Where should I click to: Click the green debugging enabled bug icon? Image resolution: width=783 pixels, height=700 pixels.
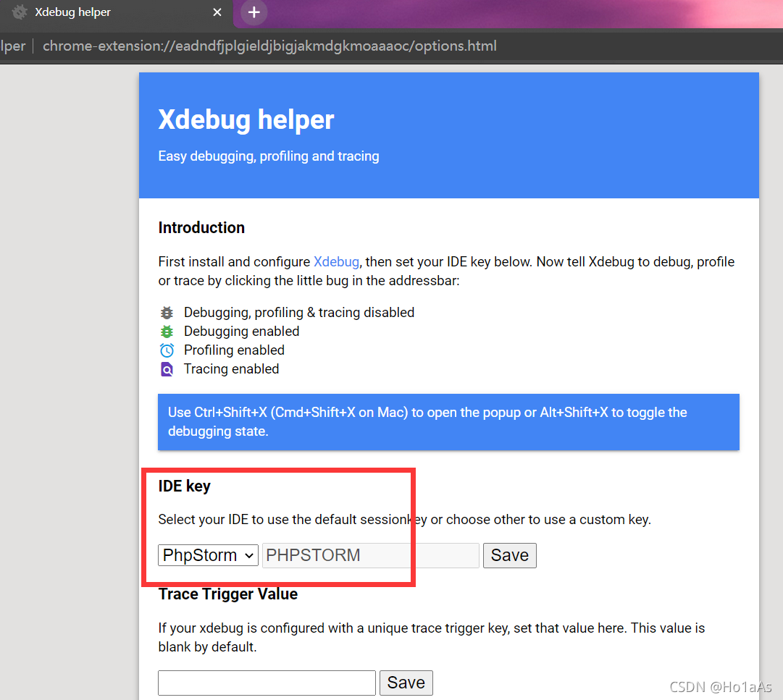click(167, 332)
